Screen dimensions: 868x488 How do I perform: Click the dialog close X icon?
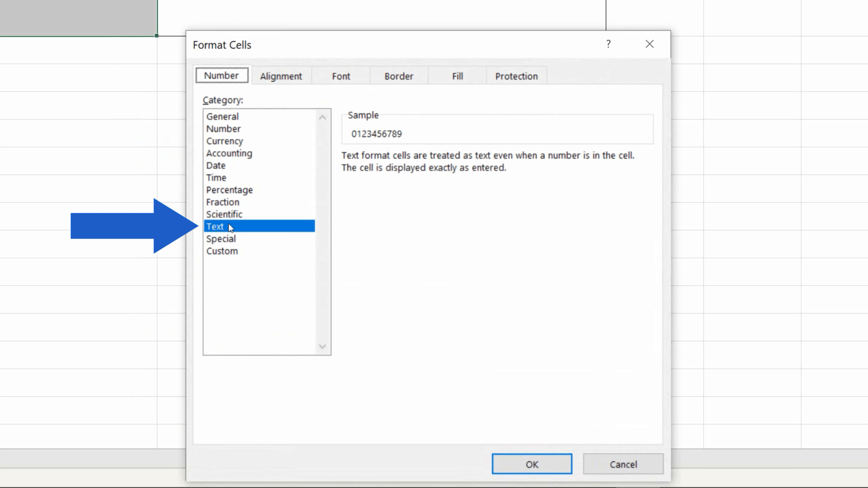click(650, 44)
